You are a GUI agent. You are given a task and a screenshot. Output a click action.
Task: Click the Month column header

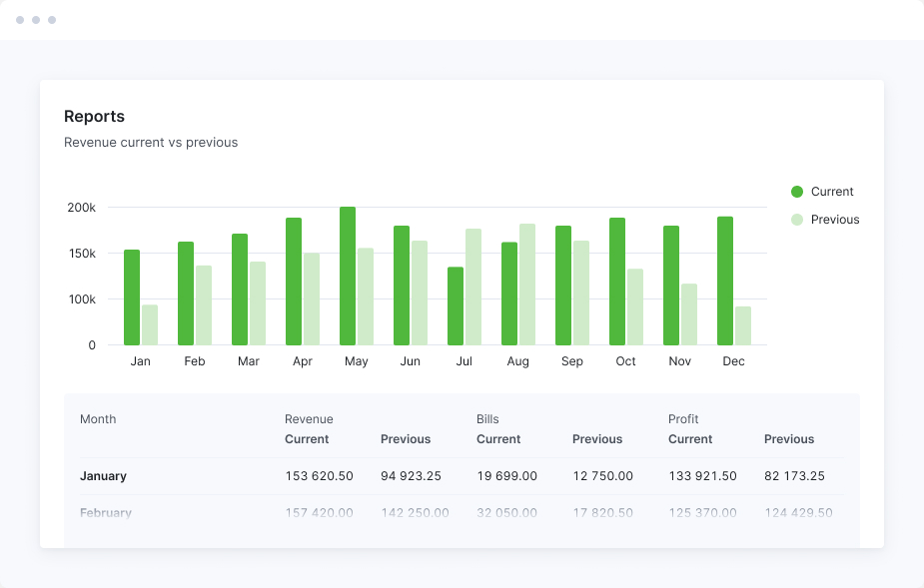point(98,419)
